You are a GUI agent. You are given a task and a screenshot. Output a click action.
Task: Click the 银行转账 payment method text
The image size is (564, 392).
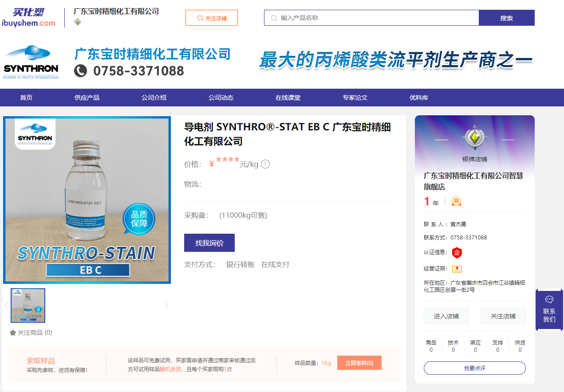click(241, 265)
